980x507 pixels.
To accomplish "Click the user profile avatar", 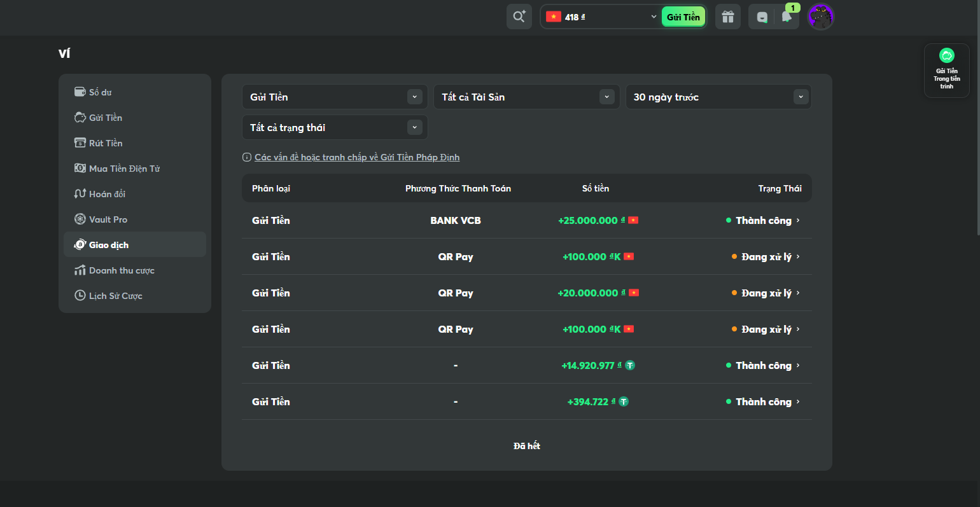I will pos(820,17).
